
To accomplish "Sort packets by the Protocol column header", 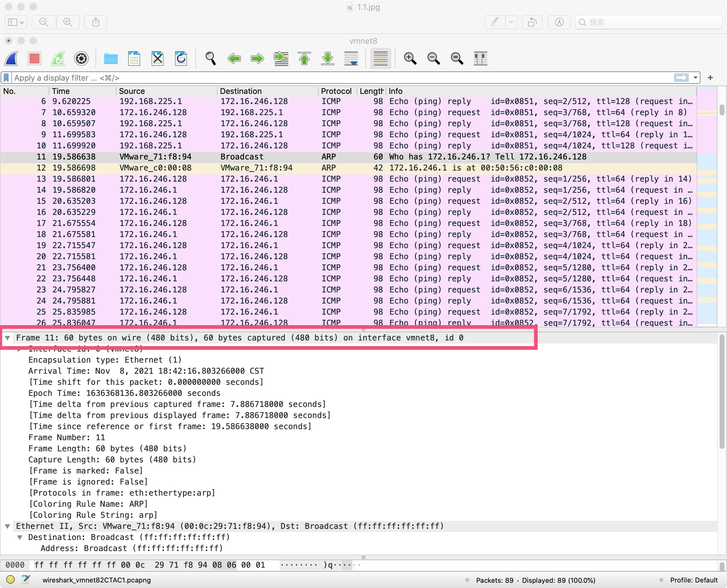I will click(x=336, y=91).
